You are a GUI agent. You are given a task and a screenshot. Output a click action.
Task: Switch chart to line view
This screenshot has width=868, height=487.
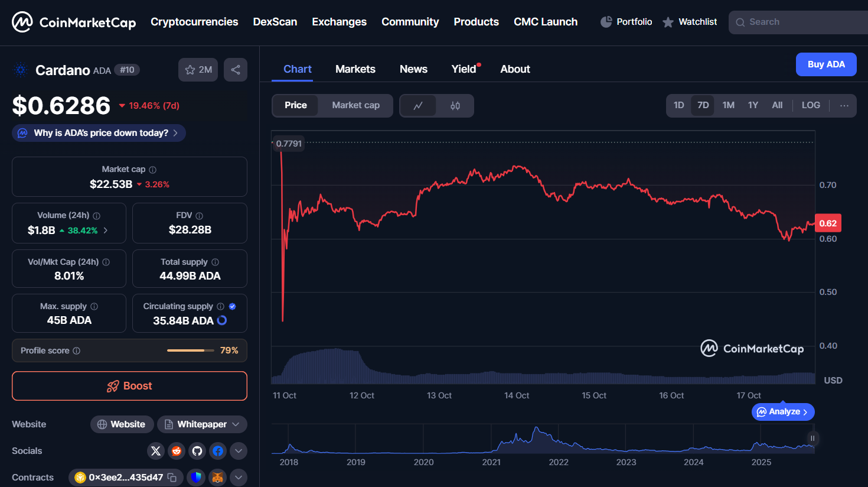(418, 106)
